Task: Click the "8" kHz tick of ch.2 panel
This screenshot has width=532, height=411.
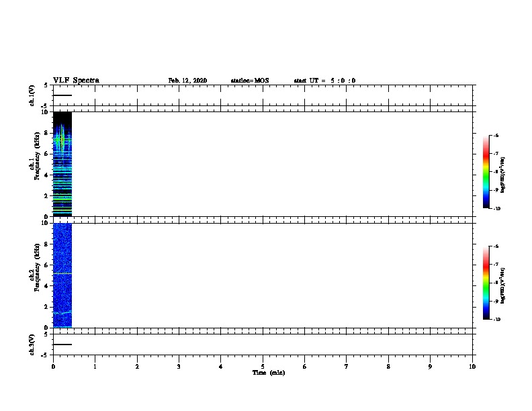Action: point(46,244)
